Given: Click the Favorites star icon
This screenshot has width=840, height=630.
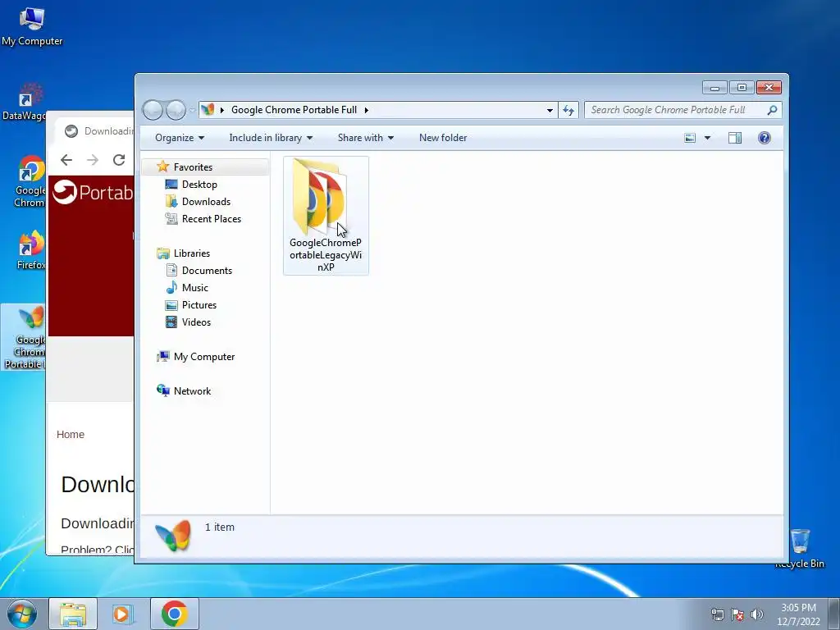Looking at the screenshot, I should tap(163, 167).
